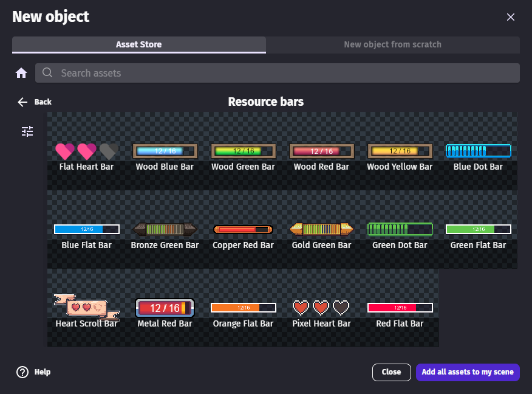Dismiss the New object dialog with the X
The height and width of the screenshot is (394, 532).
(511, 17)
